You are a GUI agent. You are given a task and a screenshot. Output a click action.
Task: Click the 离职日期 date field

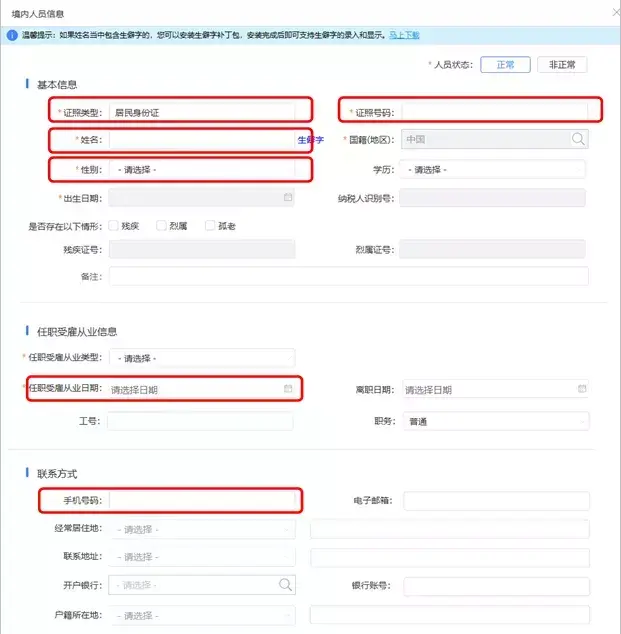tap(495, 389)
